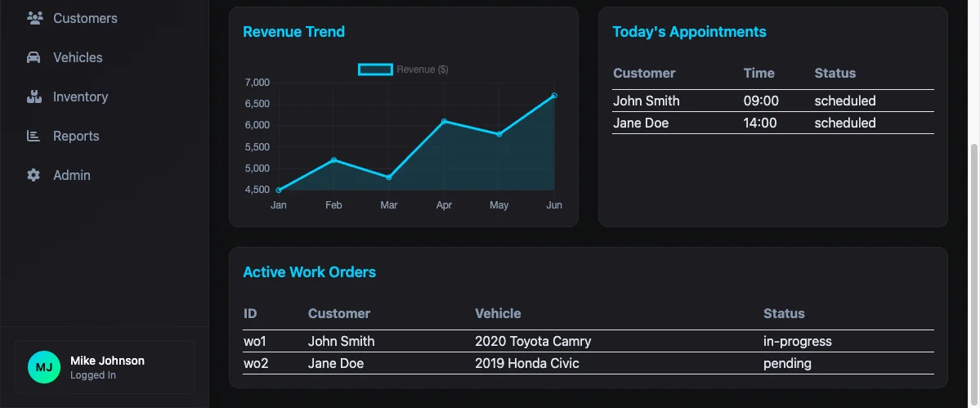Click the Customers people icon
Viewport: 980px width, 408px height.
34,18
